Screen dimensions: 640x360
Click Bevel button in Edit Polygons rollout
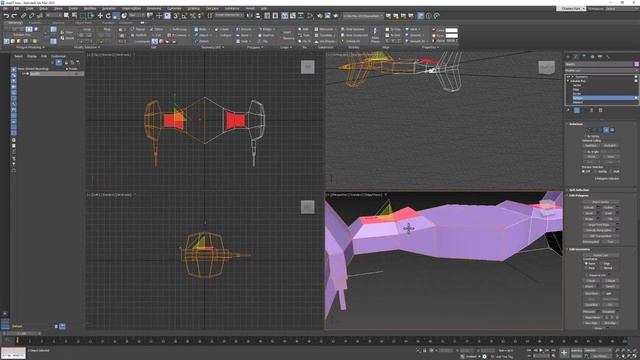[589, 213]
